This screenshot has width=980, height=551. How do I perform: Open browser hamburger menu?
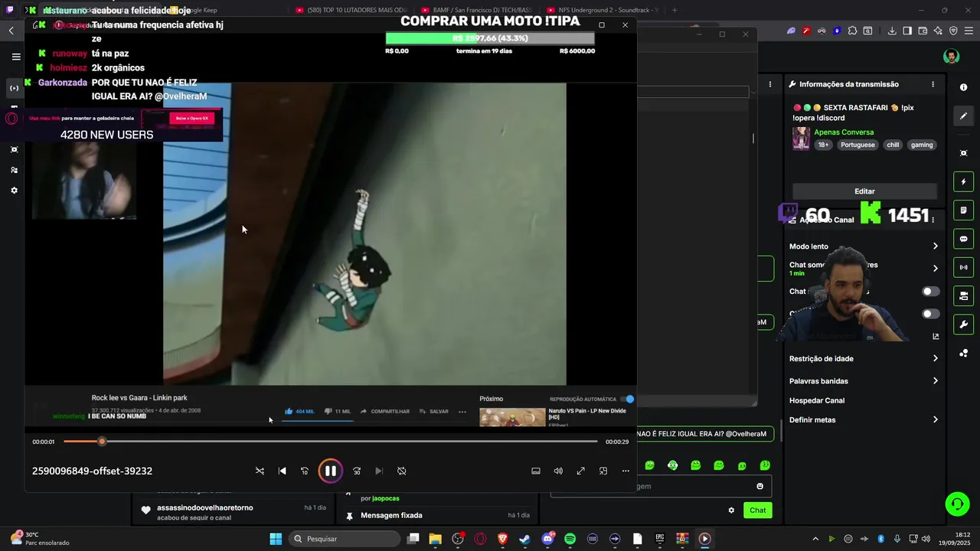coord(968,31)
